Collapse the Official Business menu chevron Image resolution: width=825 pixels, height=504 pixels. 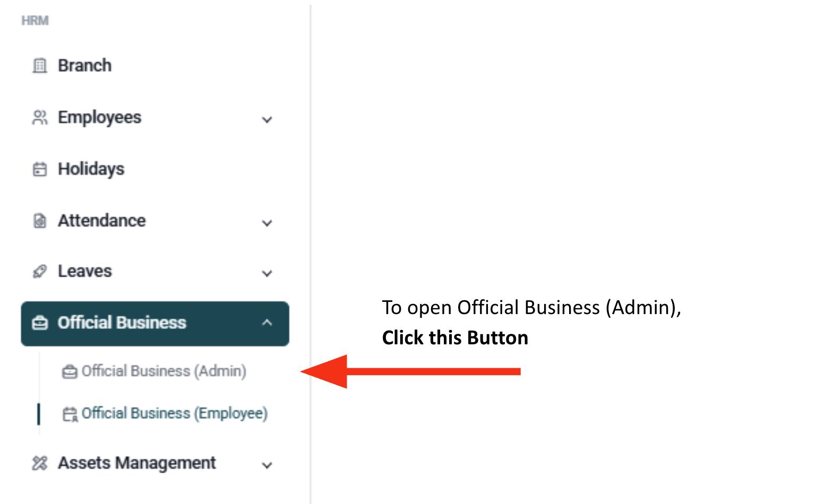pyautogui.click(x=267, y=323)
